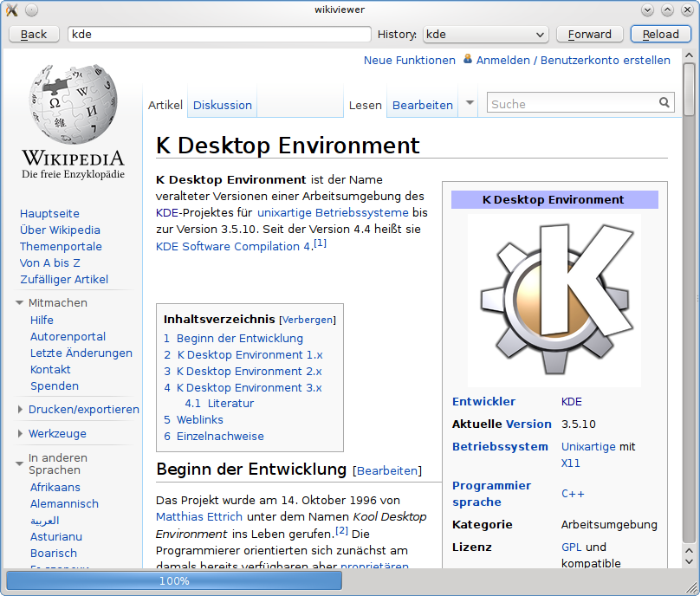Open the GPL license link
This screenshot has width=700, height=596.
[572, 547]
